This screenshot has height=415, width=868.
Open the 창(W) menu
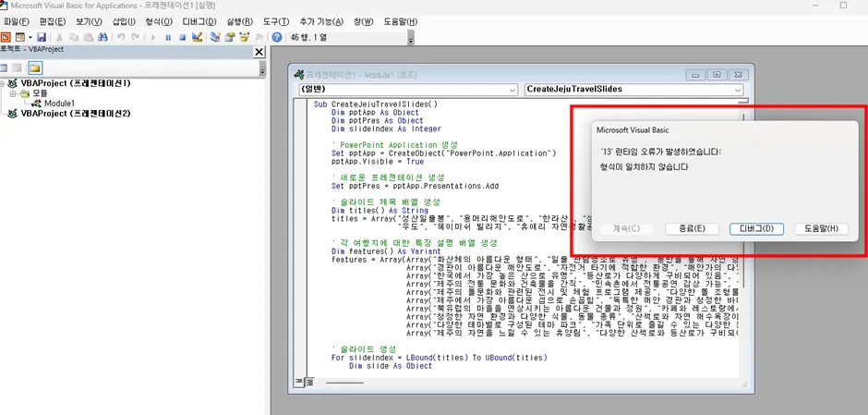[x=364, y=21]
